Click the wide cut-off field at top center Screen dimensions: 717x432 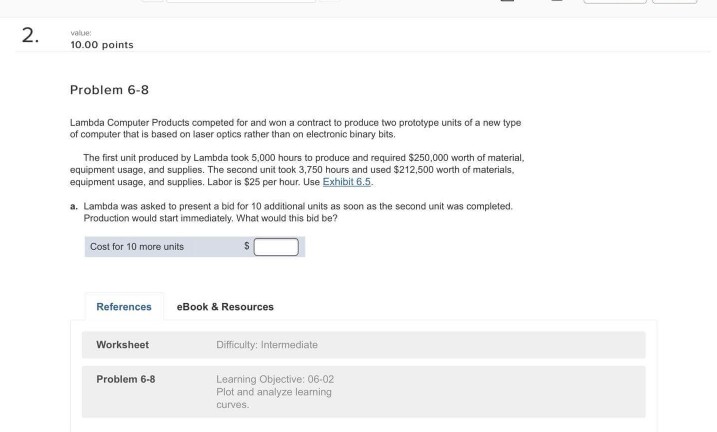240,1
